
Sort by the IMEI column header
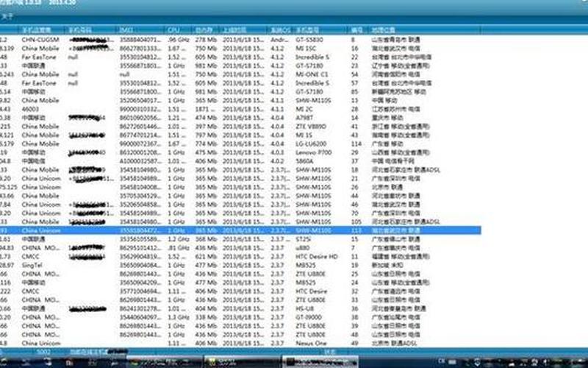click(126, 29)
